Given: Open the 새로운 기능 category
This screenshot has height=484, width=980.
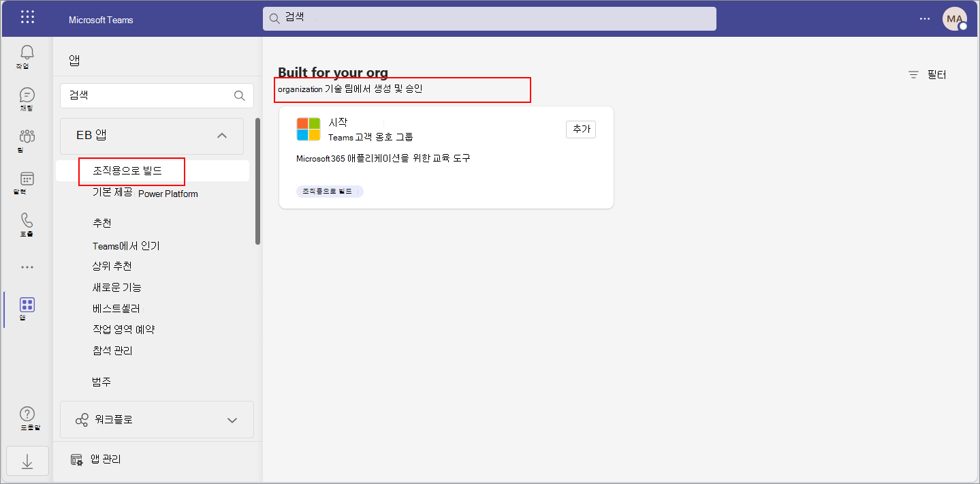Looking at the screenshot, I should 117,288.
